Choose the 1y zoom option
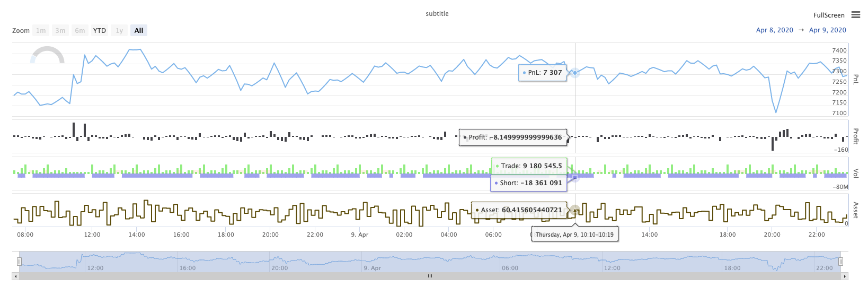The image size is (868, 286). (119, 31)
